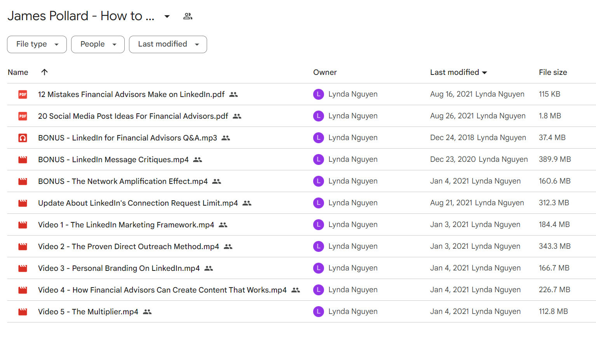
Task: Click the 389.9 MB file size
Action: [x=555, y=159]
